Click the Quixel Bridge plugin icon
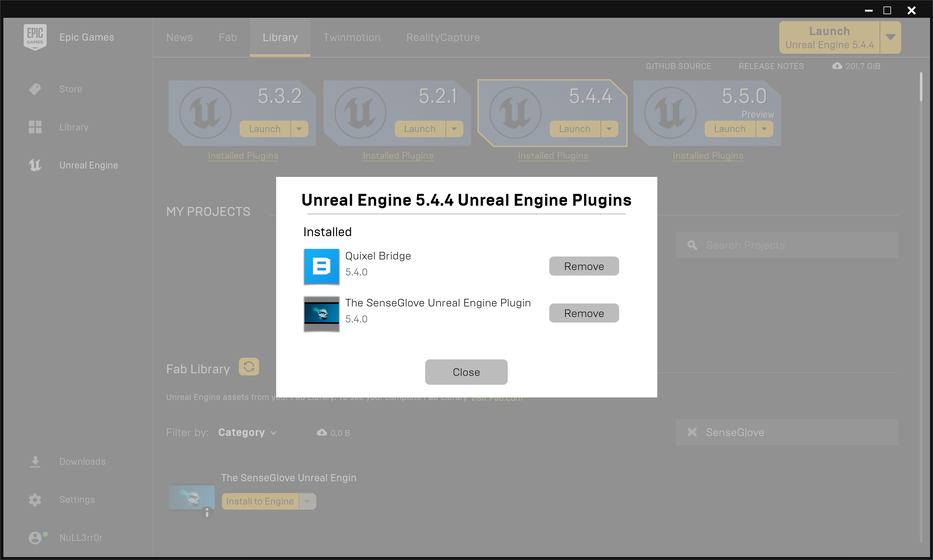 [321, 266]
